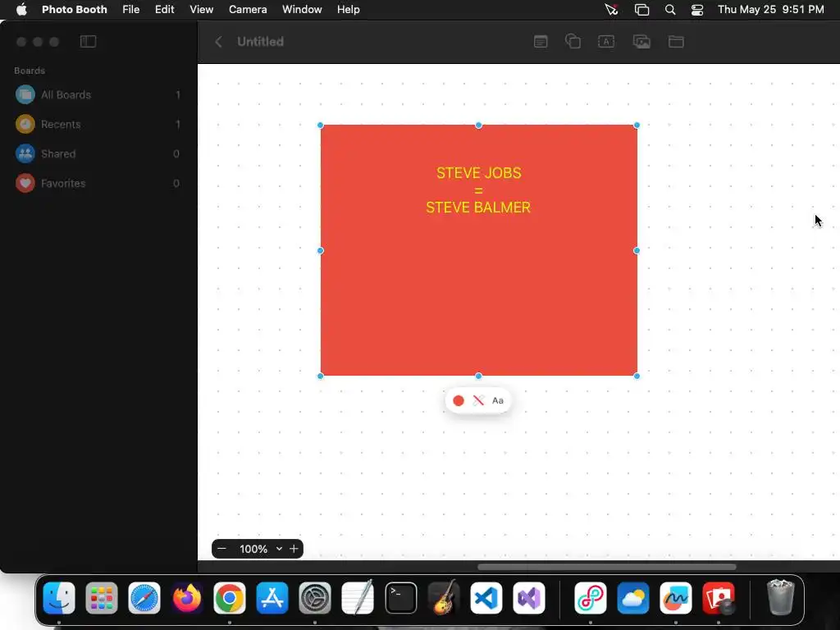The height and width of the screenshot is (630, 840).
Task: Click the Untitled board title
Action: 260,42
